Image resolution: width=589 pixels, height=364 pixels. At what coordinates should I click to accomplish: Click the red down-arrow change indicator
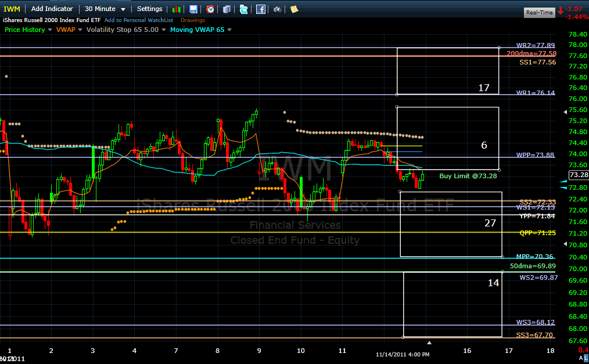[561, 10]
